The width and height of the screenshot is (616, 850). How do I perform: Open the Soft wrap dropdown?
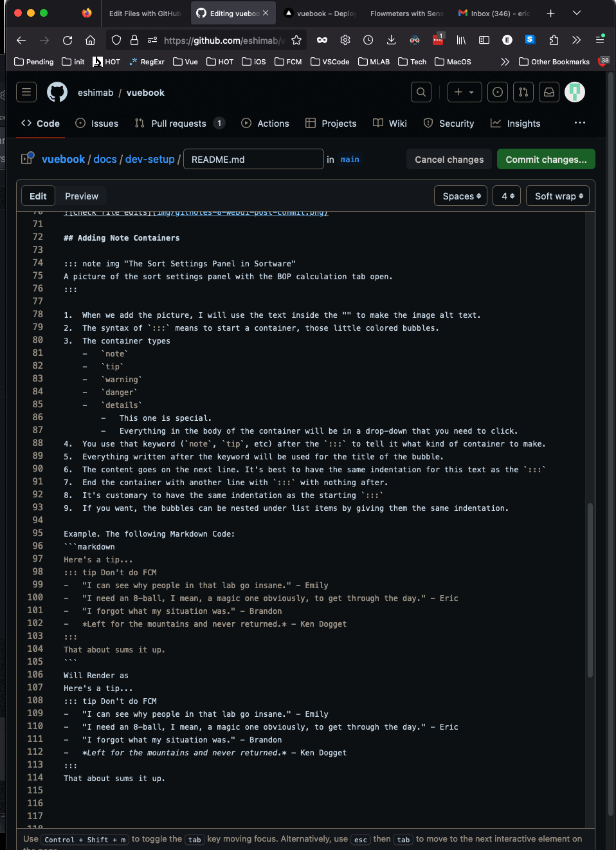point(557,196)
